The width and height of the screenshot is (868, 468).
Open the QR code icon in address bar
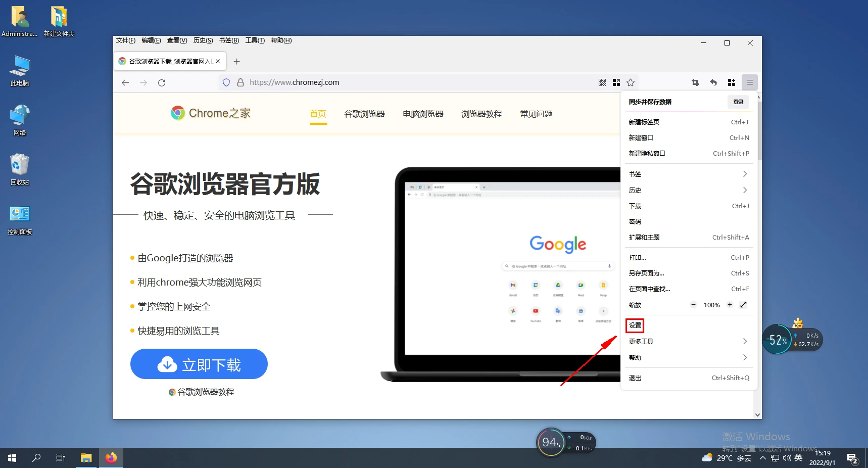(x=602, y=82)
